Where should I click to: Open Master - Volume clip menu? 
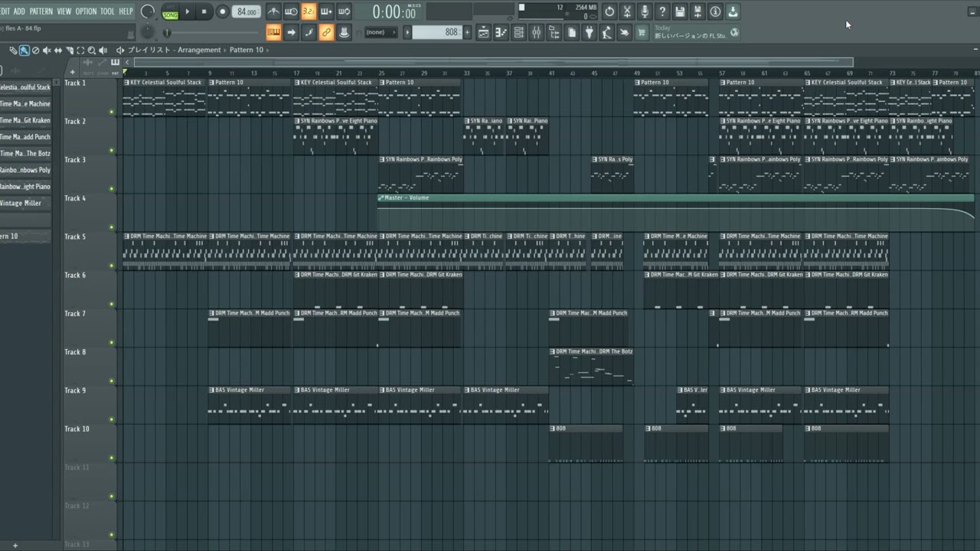click(381, 197)
